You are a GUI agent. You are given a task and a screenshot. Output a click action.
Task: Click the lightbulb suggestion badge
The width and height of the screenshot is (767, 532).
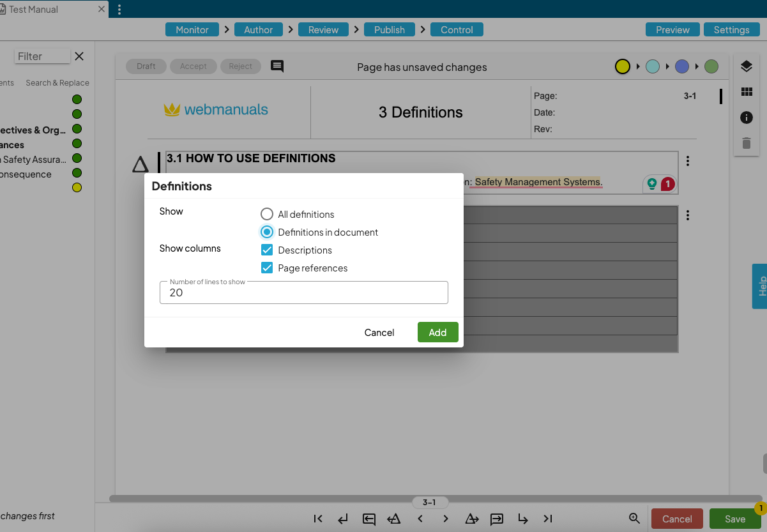click(652, 184)
